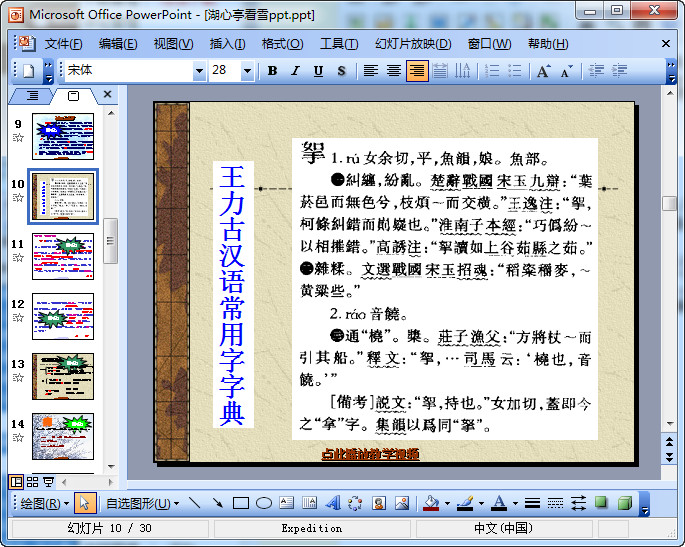Image resolution: width=685 pixels, height=547 pixels.
Task: Insert a vertical text box
Action: coord(309,503)
